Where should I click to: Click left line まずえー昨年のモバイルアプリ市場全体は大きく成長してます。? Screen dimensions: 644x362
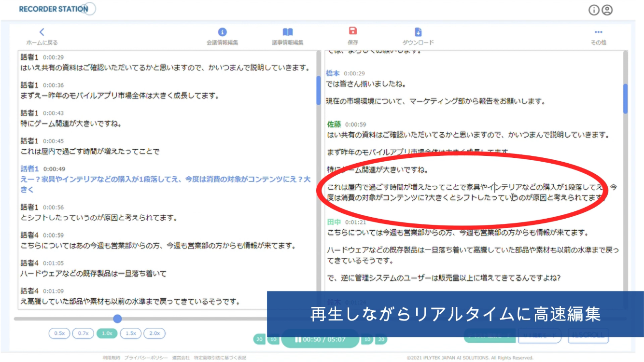pos(120,96)
